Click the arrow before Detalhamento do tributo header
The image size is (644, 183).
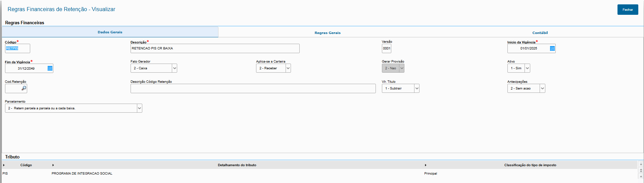pos(53,165)
